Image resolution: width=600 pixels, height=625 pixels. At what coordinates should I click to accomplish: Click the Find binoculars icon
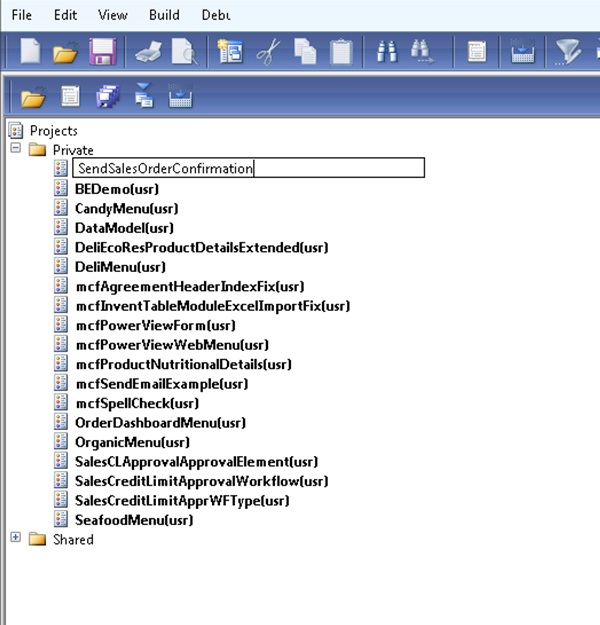387,52
